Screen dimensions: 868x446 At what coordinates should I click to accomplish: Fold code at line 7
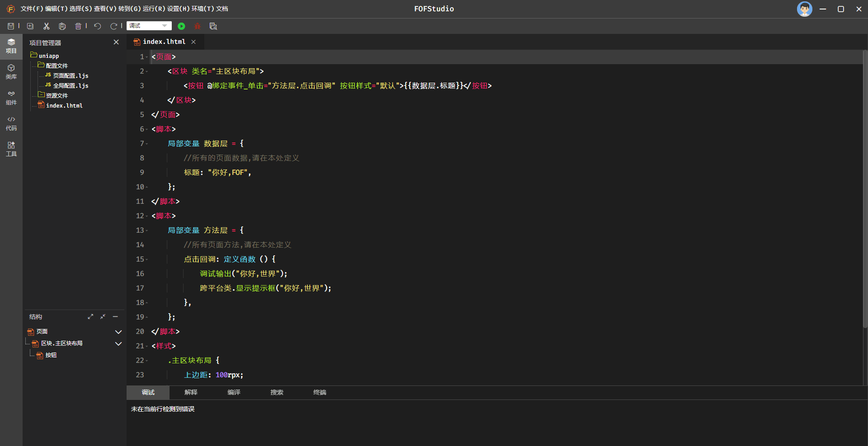[x=147, y=144]
